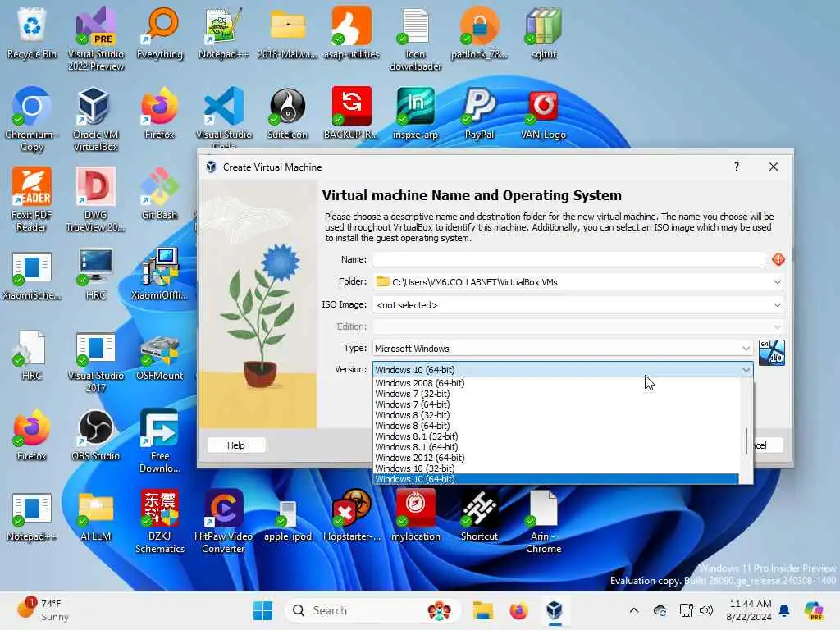840x630 pixels.
Task: Open Visual Studio Code desktop shortcut
Action: (223, 118)
